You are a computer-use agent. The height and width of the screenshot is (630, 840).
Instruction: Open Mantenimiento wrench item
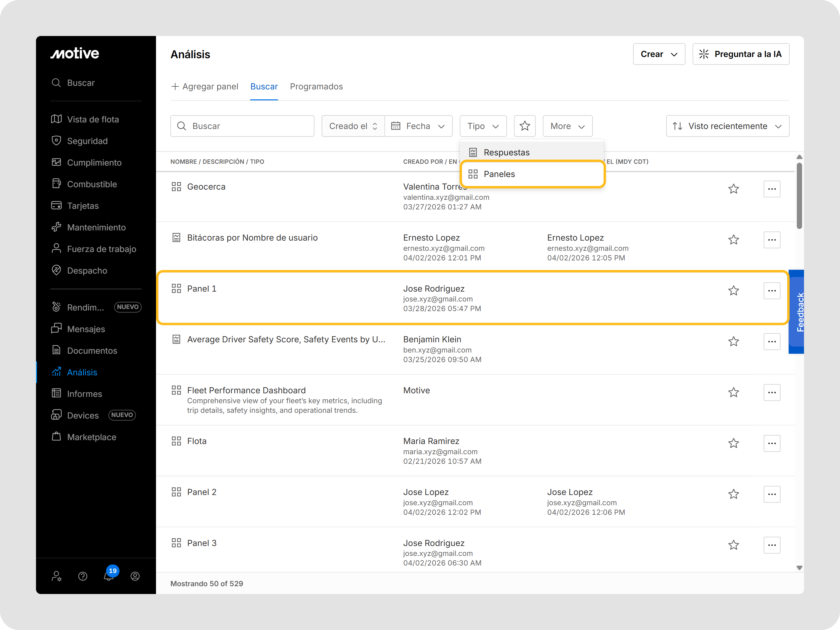click(96, 227)
